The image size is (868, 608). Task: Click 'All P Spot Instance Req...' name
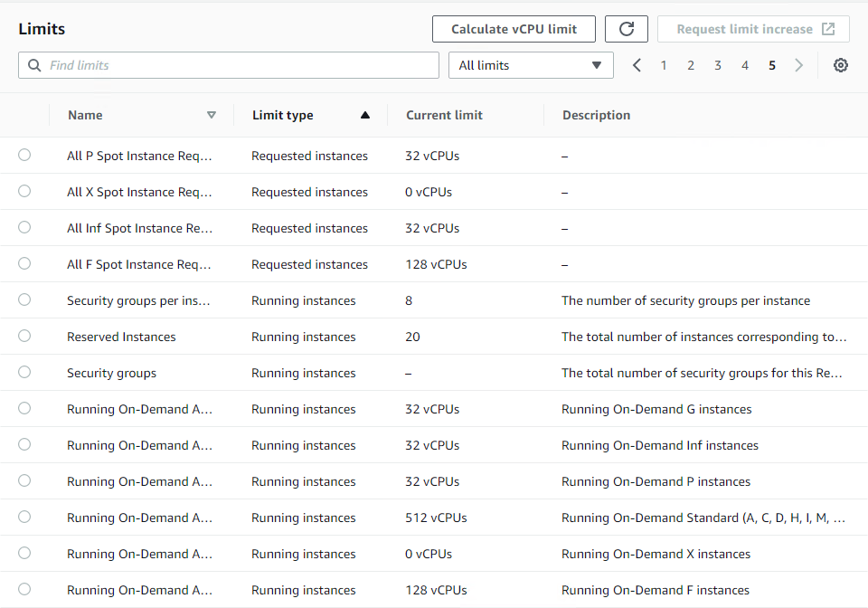(139, 157)
